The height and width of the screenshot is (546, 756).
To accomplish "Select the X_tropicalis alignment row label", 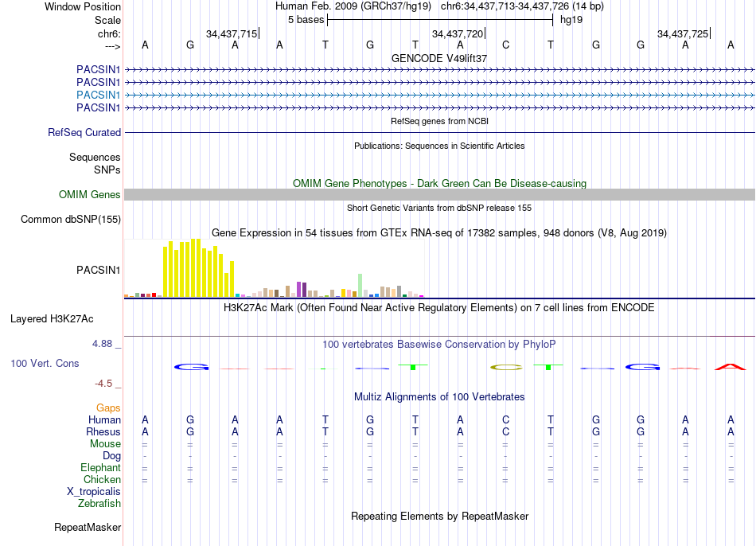I will coord(94,492).
